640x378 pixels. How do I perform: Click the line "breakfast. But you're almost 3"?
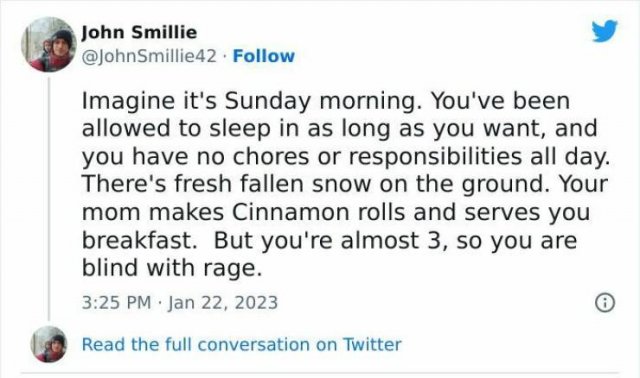pos(329,240)
